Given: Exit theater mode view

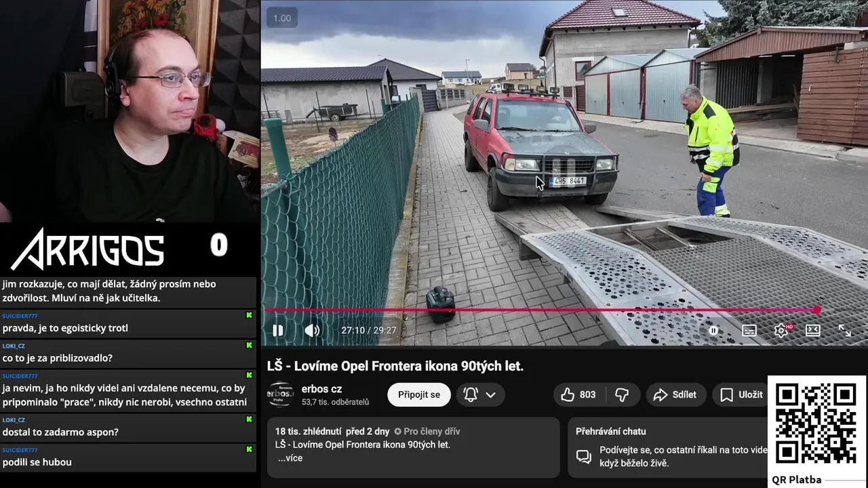Looking at the screenshot, I should (x=813, y=331).
